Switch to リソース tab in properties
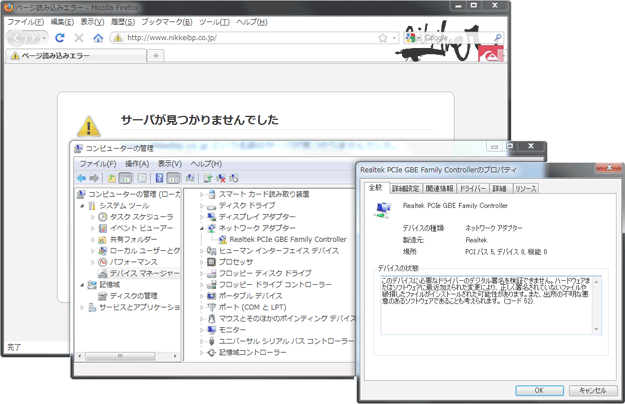This screenshot has width=625, height=404. [x=525, y=188]
